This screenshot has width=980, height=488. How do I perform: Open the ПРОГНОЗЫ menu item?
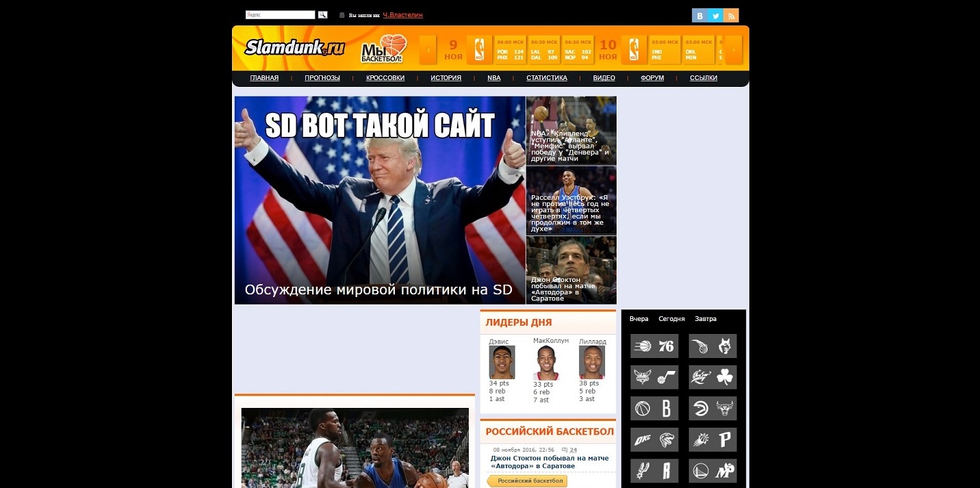click(x=322, y=78)
